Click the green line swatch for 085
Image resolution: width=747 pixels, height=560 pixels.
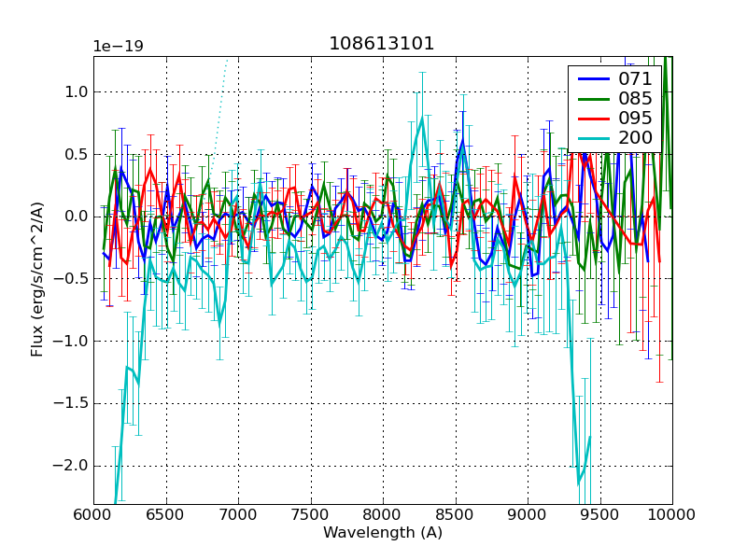point(593,99)
